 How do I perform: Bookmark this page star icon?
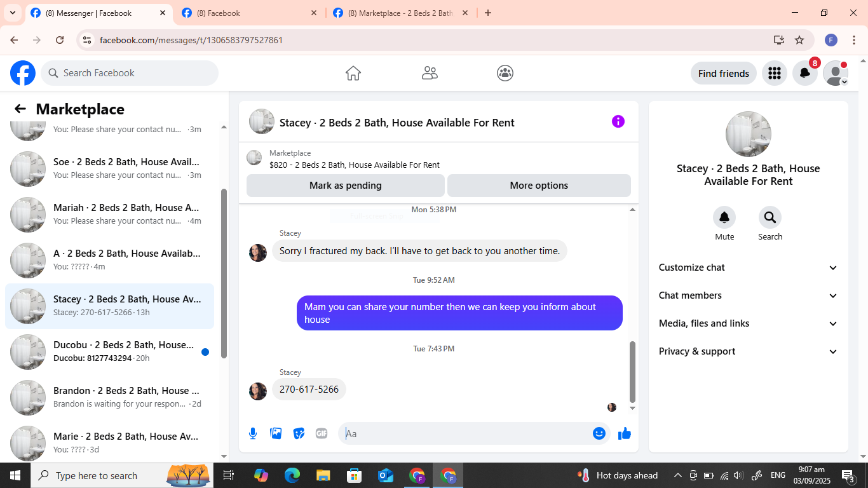click(799, 40)
